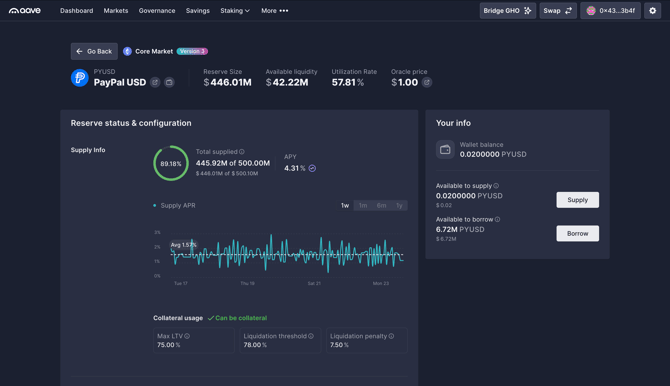Click info icon beside Available to borrow
670x386 pixels.
497,219
